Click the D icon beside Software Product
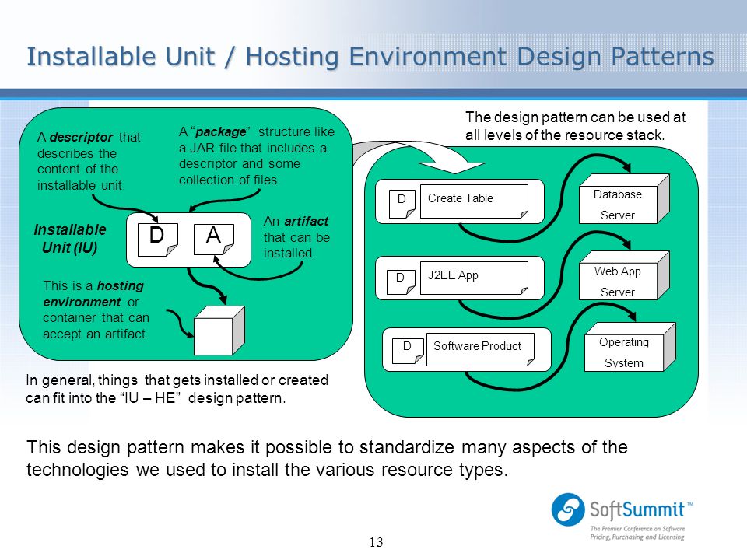Viewport: 747px width, 560px height. [x=407, y=351]
